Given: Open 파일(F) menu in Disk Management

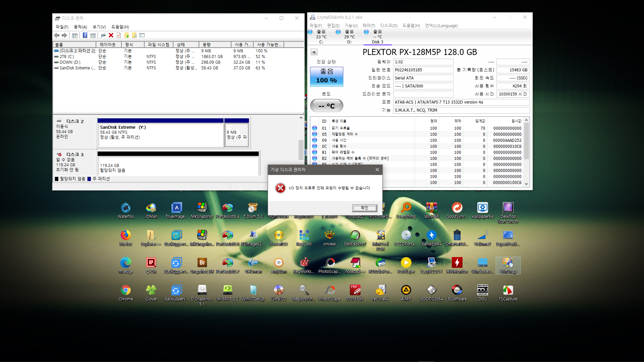Looking at the screenshot, I should coord(62,27).
